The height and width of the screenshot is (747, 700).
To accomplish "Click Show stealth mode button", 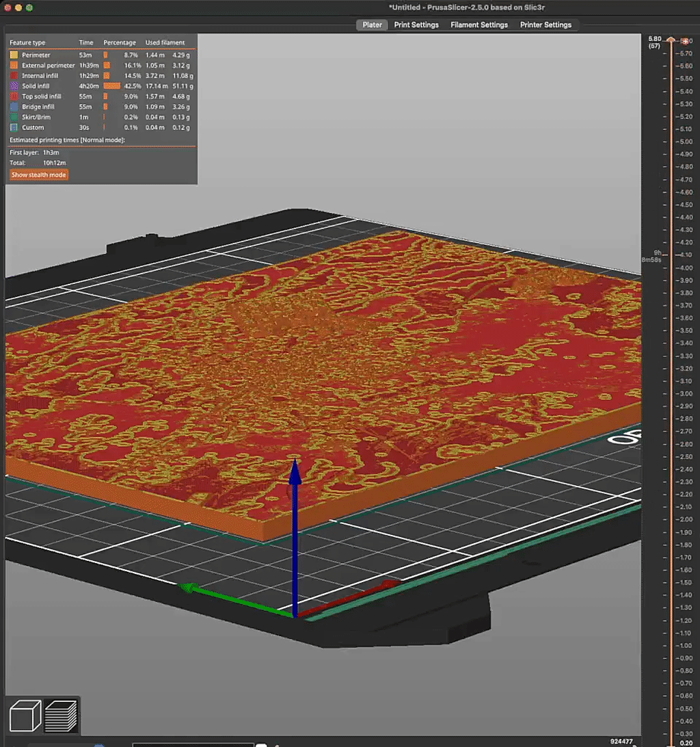I will coord(39,175).
